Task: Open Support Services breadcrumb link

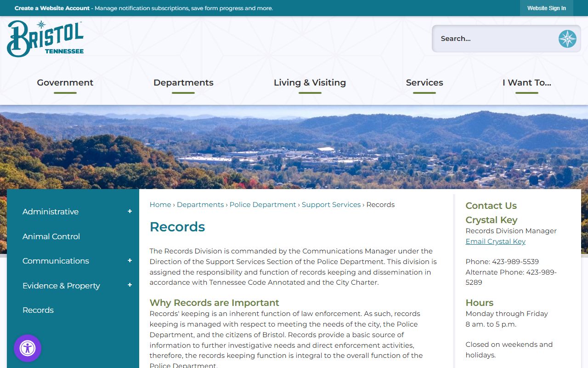Action: 331,205
